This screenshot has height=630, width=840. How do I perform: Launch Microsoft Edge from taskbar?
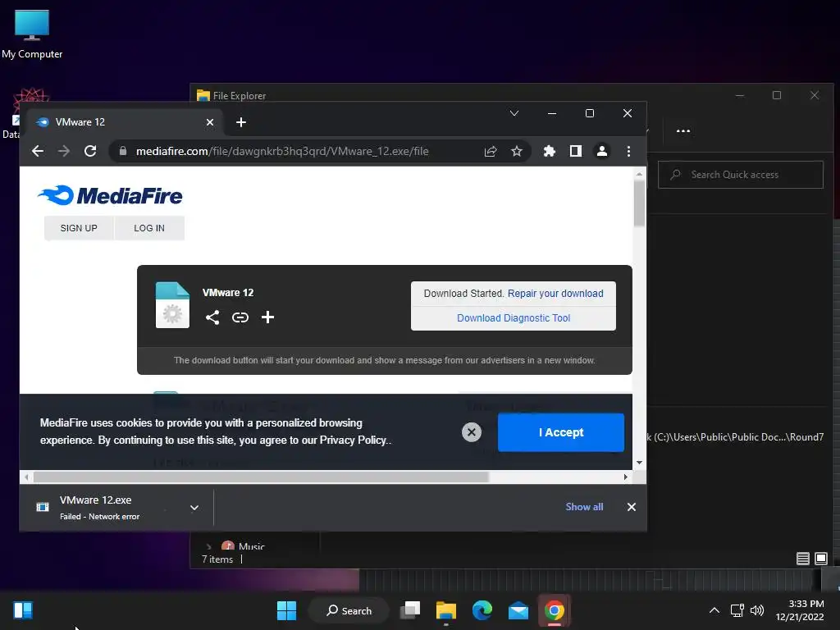(x=482, y=610)
